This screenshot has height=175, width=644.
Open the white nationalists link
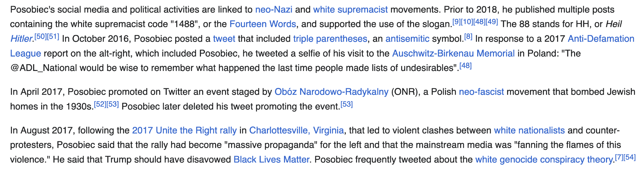529,130
